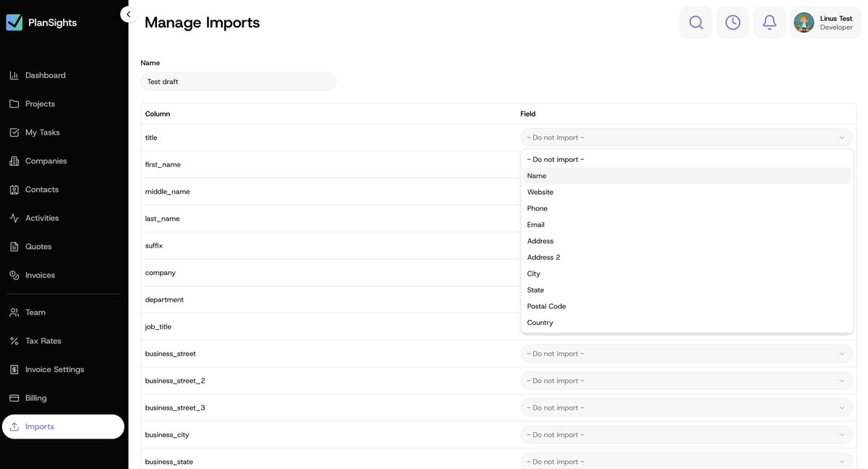
Task: Open Tax Rates settings
Action: 63,341
